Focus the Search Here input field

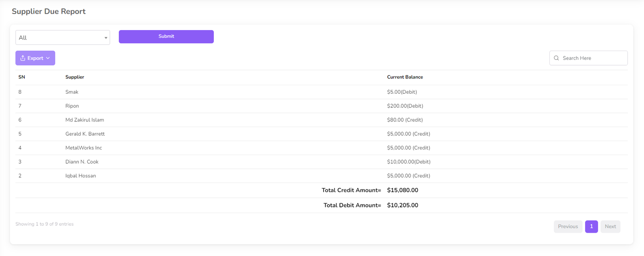point(592,58)
